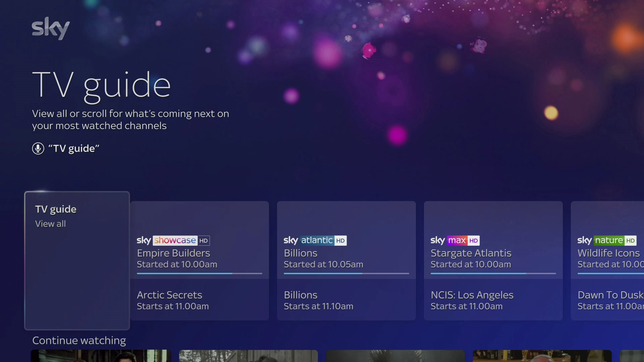Click the Sky Atlantic HD channel logo
This screenshot has height=362, width=644.
click(x=309, y=240)
